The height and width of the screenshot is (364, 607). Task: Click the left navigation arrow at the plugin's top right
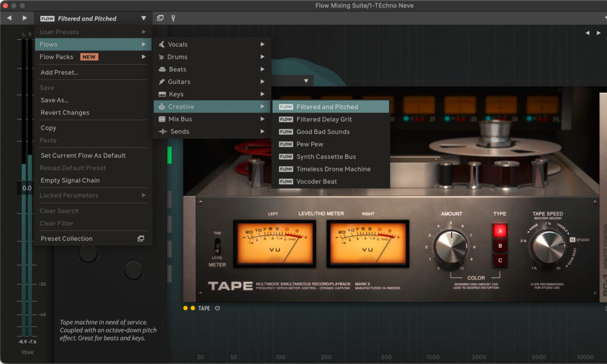(x=587, y=33)
